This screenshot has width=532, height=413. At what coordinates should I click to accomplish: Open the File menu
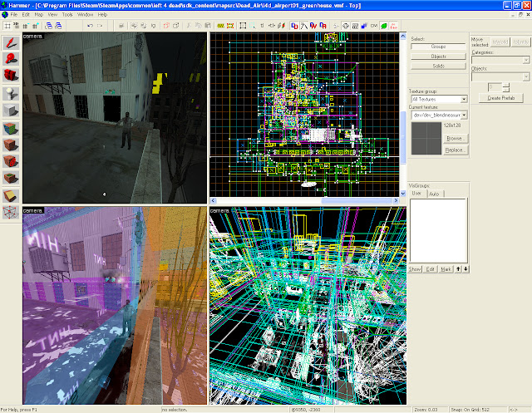(x=14, y=15)
